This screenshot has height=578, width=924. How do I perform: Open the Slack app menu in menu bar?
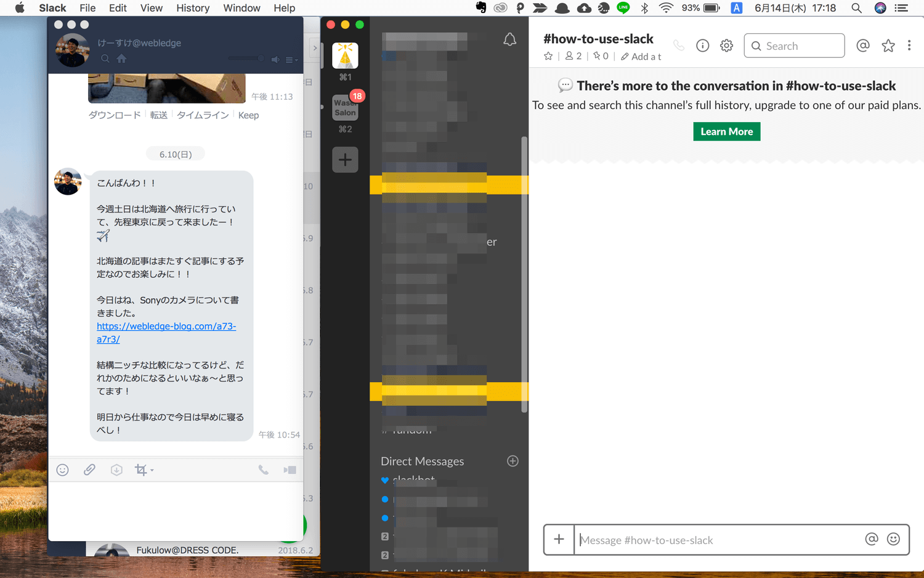point(52,8)
